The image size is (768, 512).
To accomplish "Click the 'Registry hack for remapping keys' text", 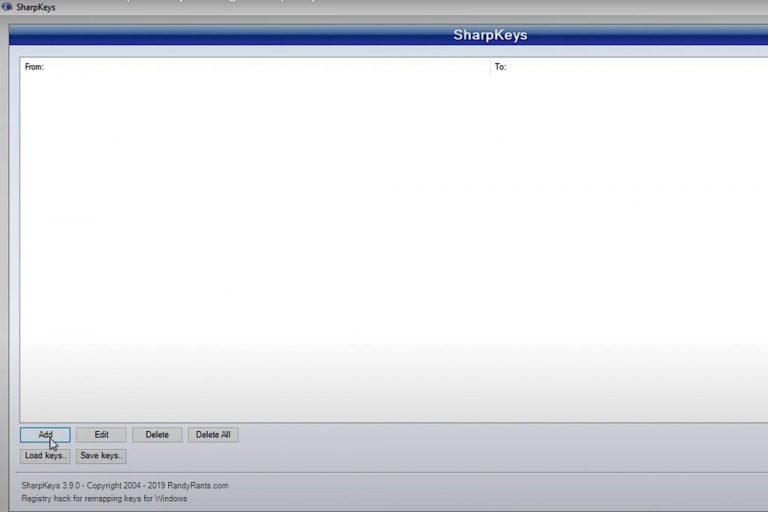I will click(104, 498).
